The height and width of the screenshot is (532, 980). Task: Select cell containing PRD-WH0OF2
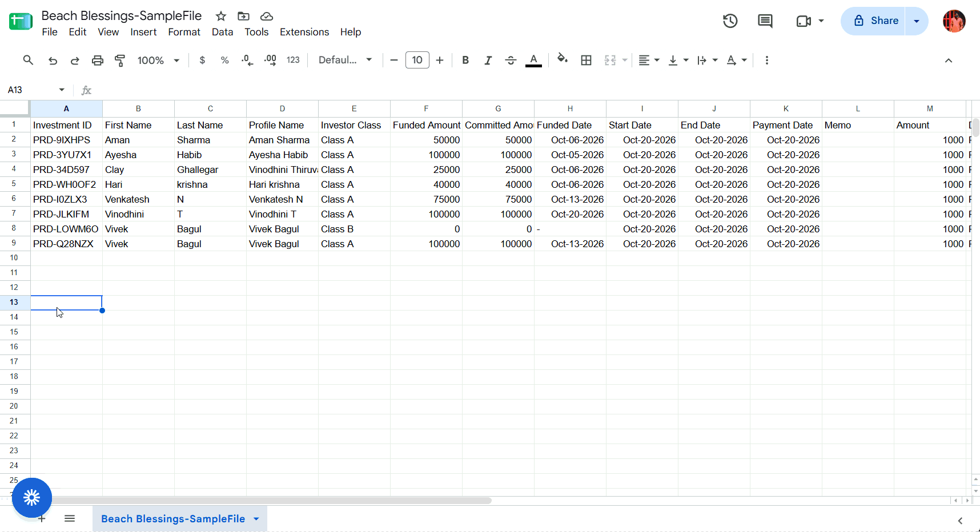coord(66,184)
